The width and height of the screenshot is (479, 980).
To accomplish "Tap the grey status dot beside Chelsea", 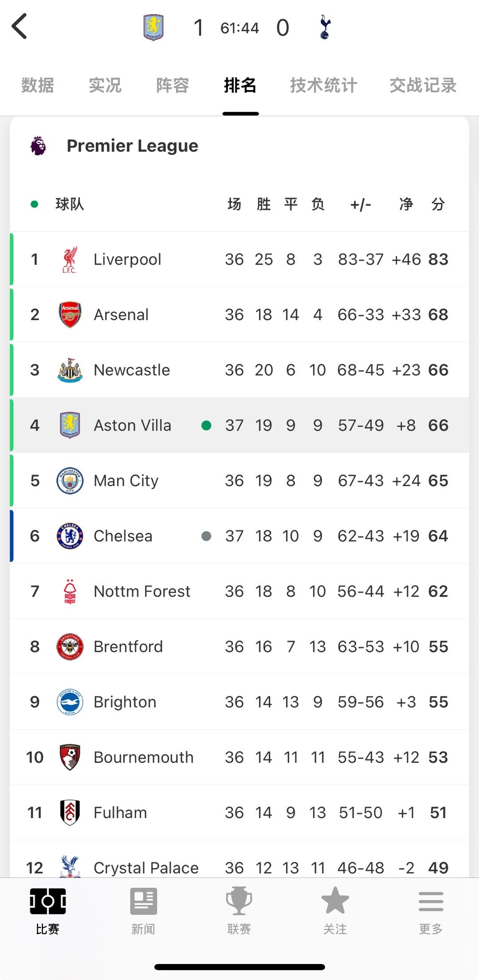I will coord(206,536).
